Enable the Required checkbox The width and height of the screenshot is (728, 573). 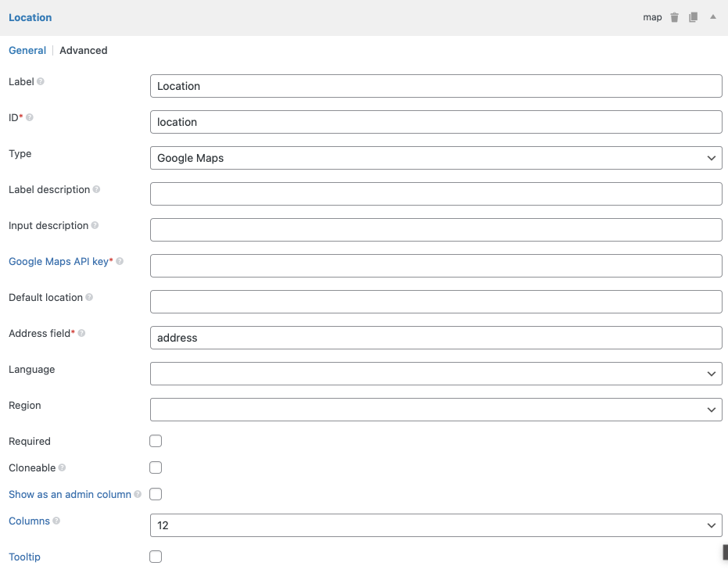[156, 441]
